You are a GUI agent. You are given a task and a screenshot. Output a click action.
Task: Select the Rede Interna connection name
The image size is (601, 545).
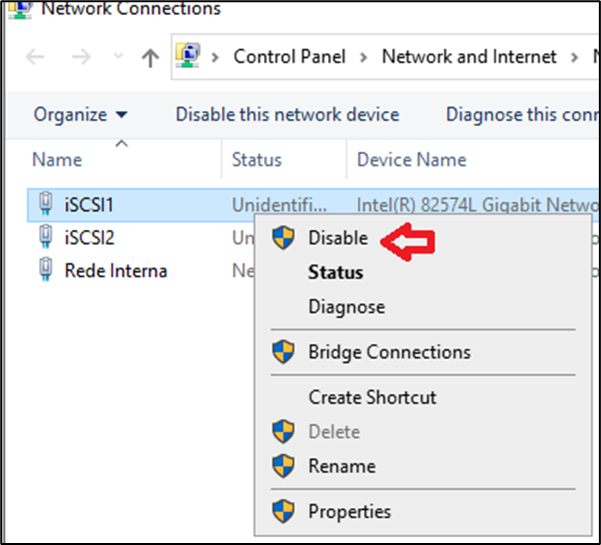(x=116, y=270)
